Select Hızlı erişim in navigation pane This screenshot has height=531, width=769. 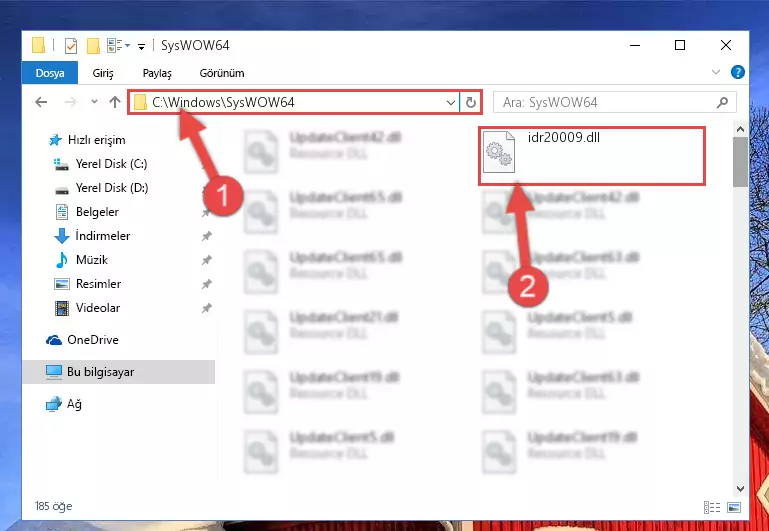96,140
